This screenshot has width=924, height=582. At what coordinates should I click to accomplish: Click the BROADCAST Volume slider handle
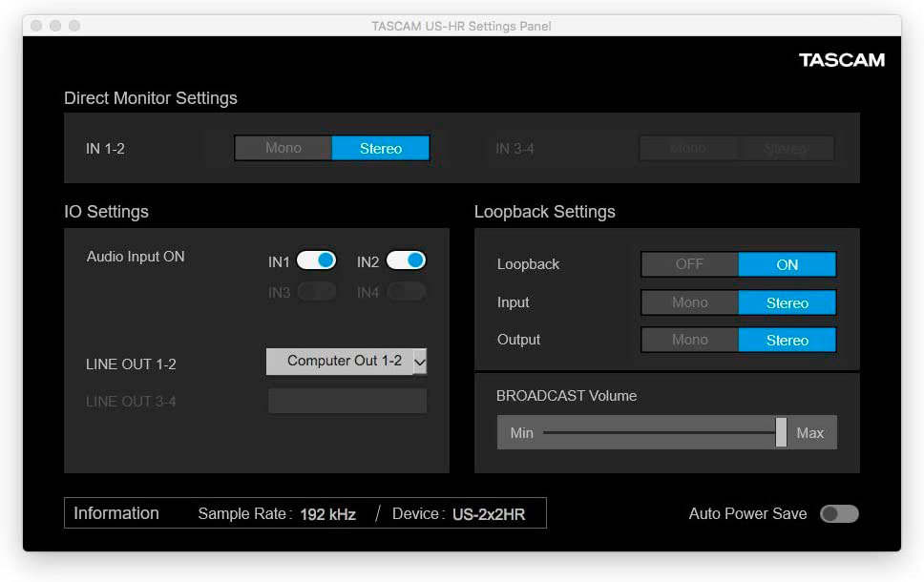click(781, 432)
